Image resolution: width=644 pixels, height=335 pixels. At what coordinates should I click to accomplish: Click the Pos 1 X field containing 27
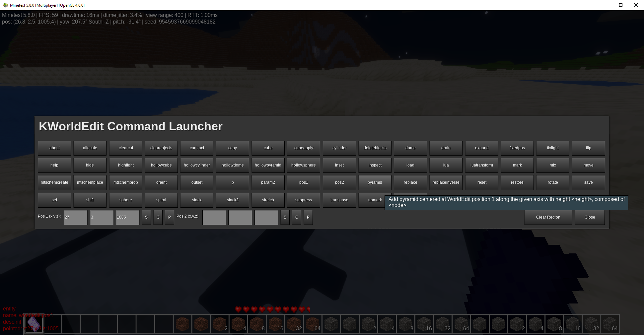[76, 218]
